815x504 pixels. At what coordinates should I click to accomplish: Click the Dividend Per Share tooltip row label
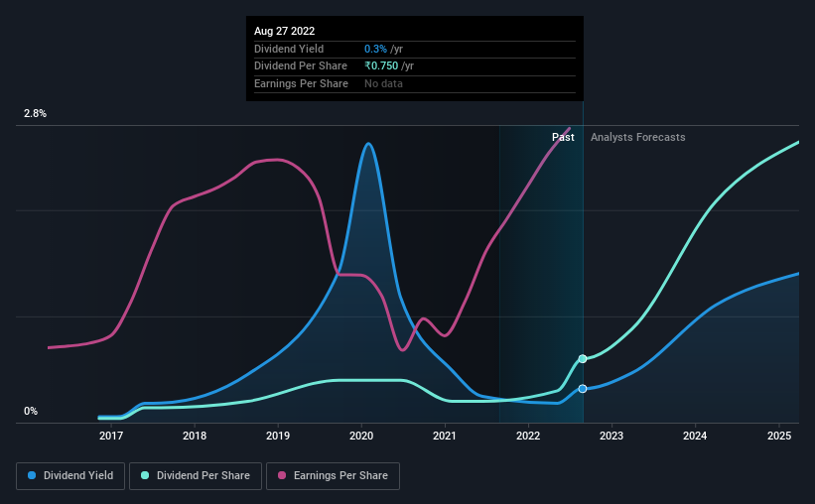301,66
